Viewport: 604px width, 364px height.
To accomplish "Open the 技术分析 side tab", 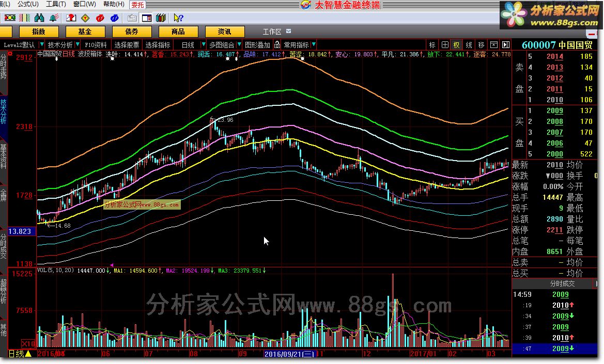I will pyautogui.click(x=4, y=112).
